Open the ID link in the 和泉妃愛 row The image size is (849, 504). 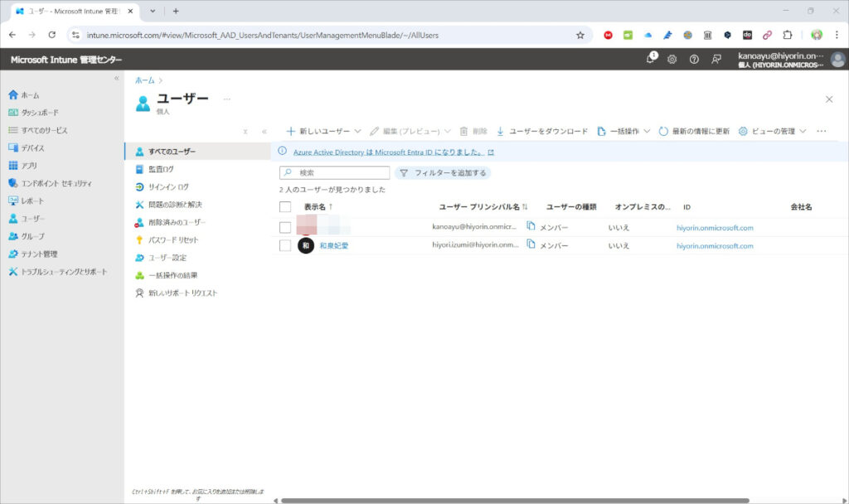(715, 245)
